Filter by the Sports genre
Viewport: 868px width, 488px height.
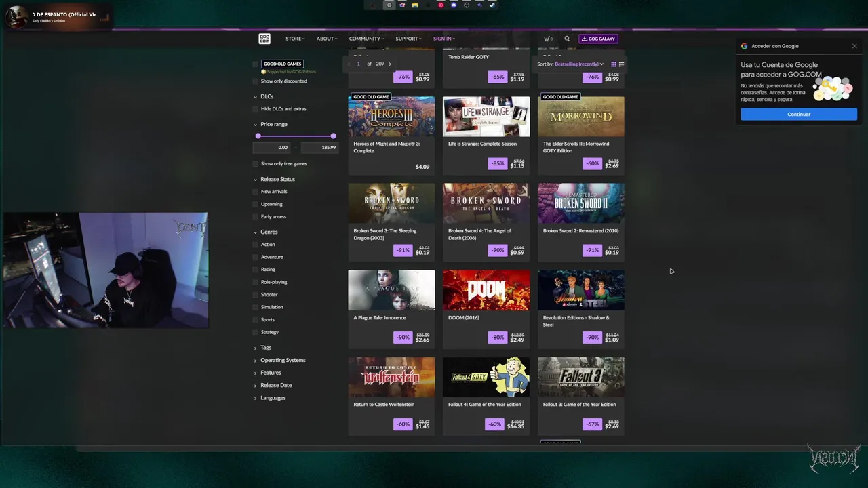pyautogui.click(x=256, y=320)
